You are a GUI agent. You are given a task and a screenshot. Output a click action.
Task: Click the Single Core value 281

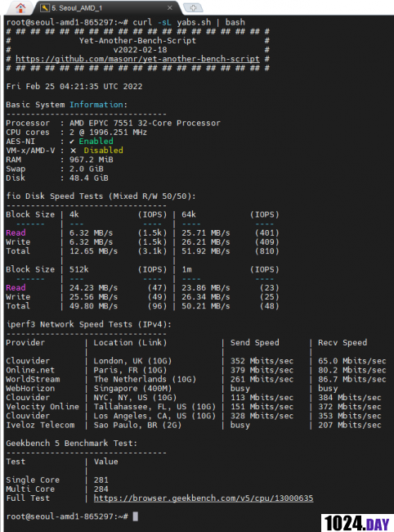click(x=101, y=480)
